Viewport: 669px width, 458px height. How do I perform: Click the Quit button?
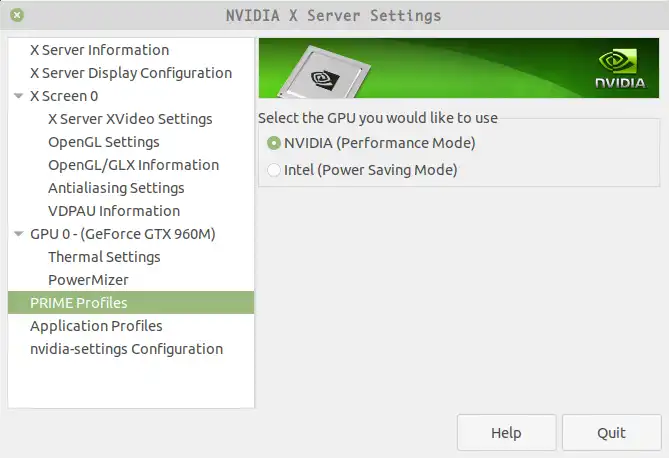(x=611, y=433)
